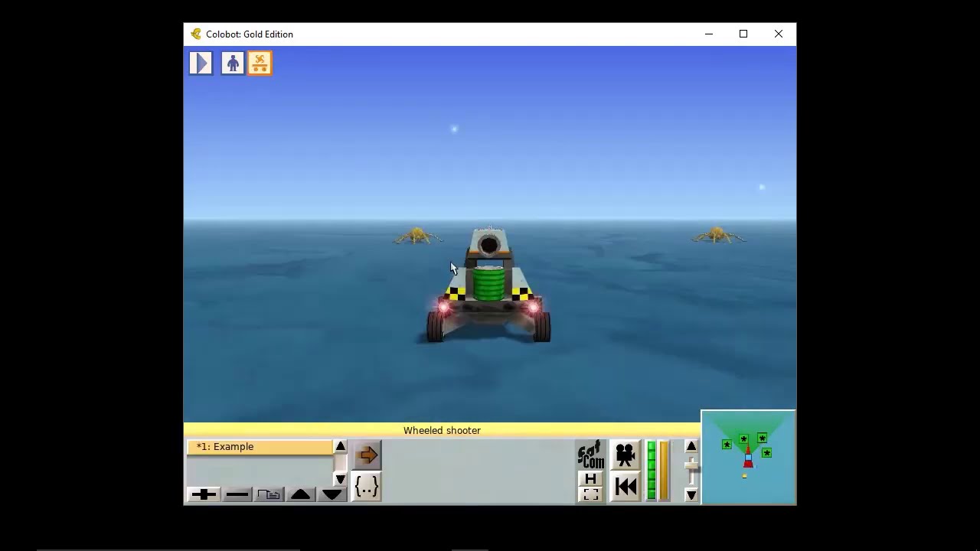
Task: Select the highlighted wheeled shooter bot icon
Action: click(260, 63)
